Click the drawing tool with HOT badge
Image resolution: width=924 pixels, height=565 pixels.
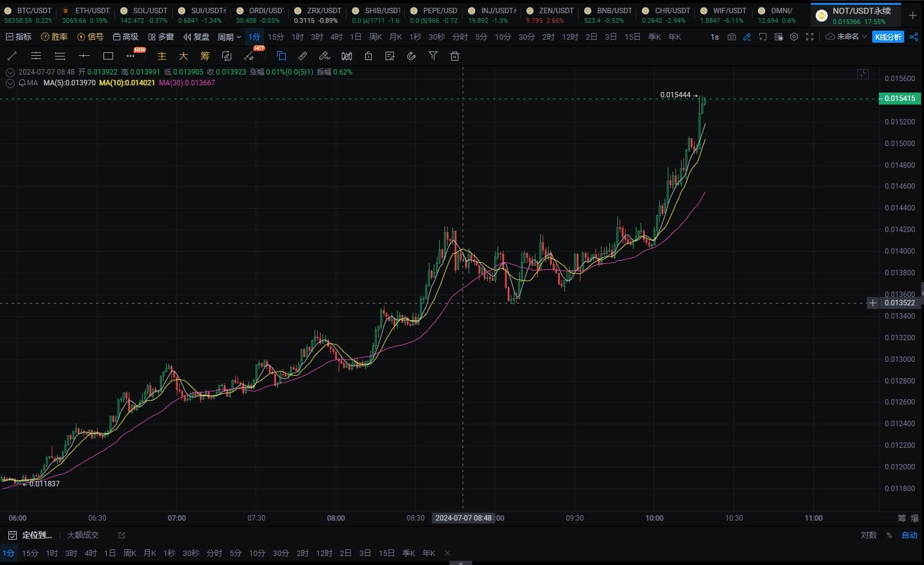(x=248, y=56)
